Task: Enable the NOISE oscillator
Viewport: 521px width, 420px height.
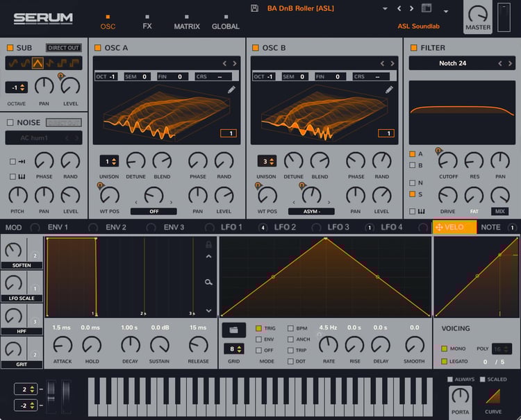Action: tap(10, 122)
